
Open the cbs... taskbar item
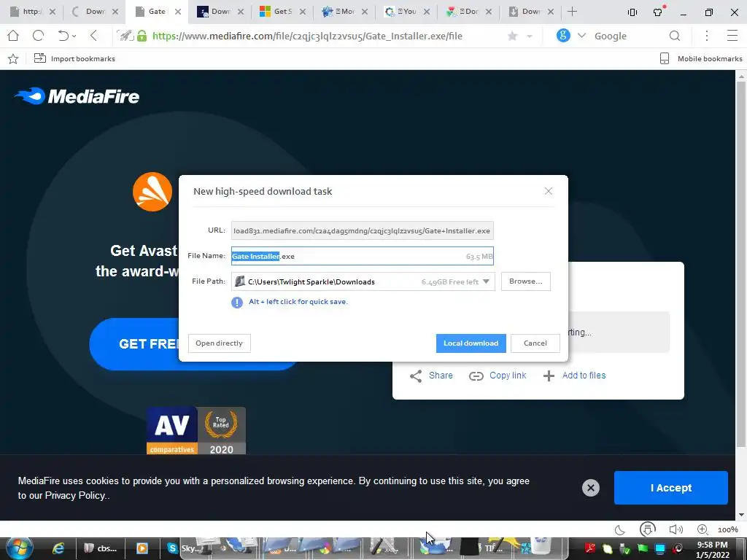[x=101, y=548]
